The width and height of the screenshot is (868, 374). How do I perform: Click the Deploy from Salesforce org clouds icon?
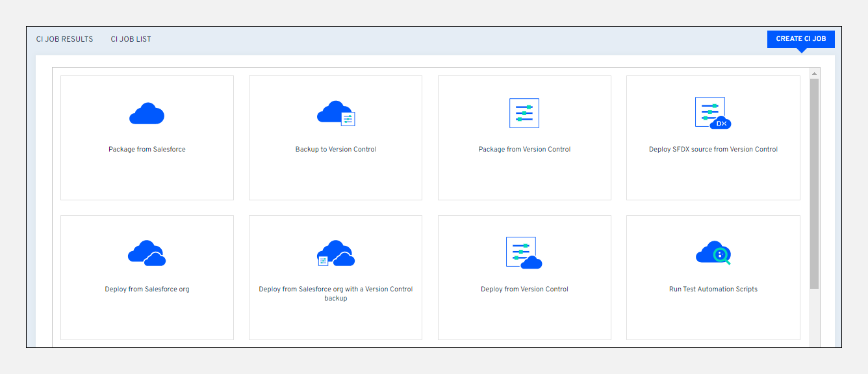point(147,253)
